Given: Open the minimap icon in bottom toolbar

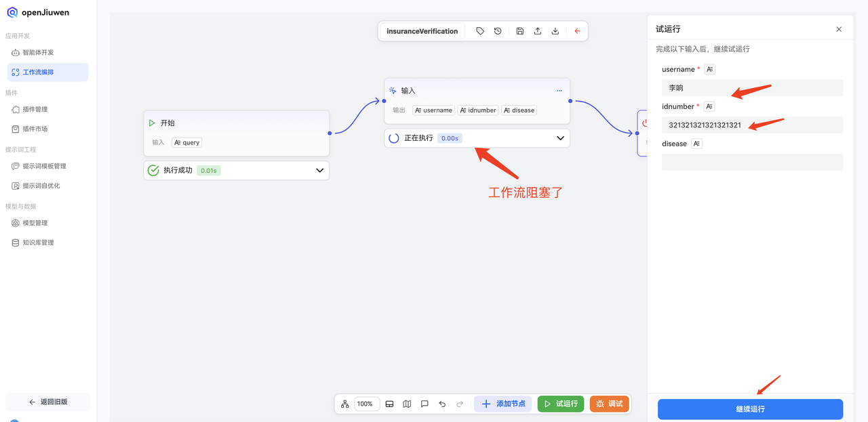Looking at the screenshot, I should pos(407,403).
